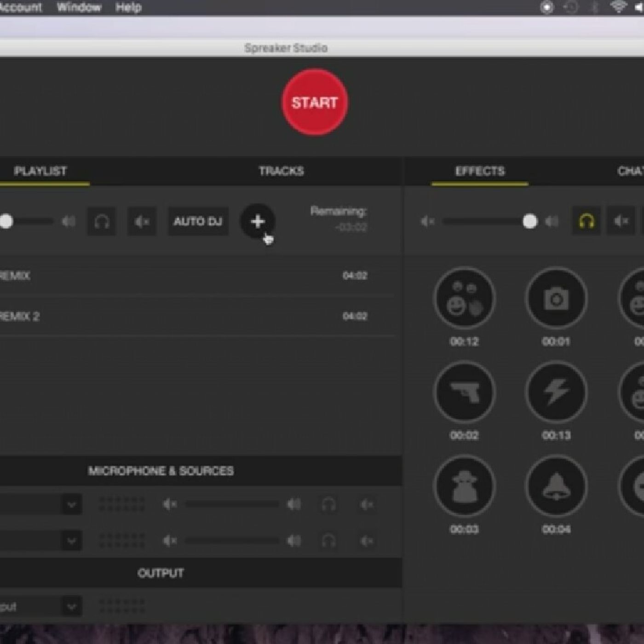The width and height of the screenshot is (644, 644).
Task: Click the Wi-Fi icon in menu bar
Action: 618,7
